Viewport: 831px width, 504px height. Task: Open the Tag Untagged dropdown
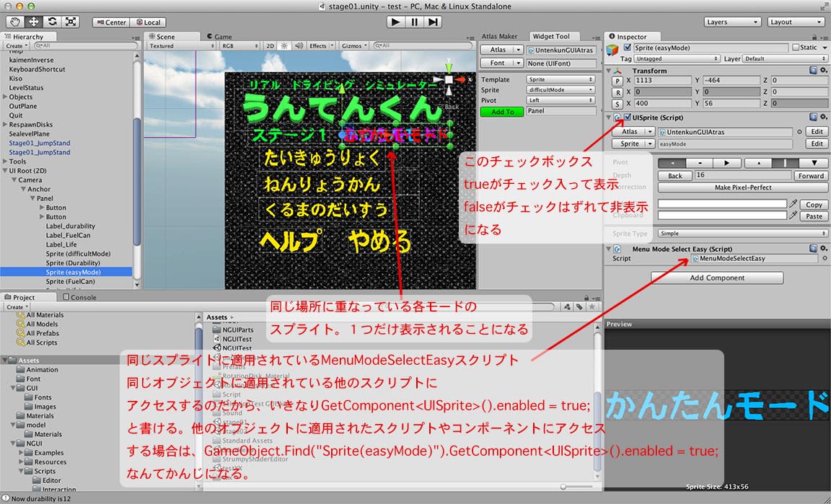coord(677,59)
